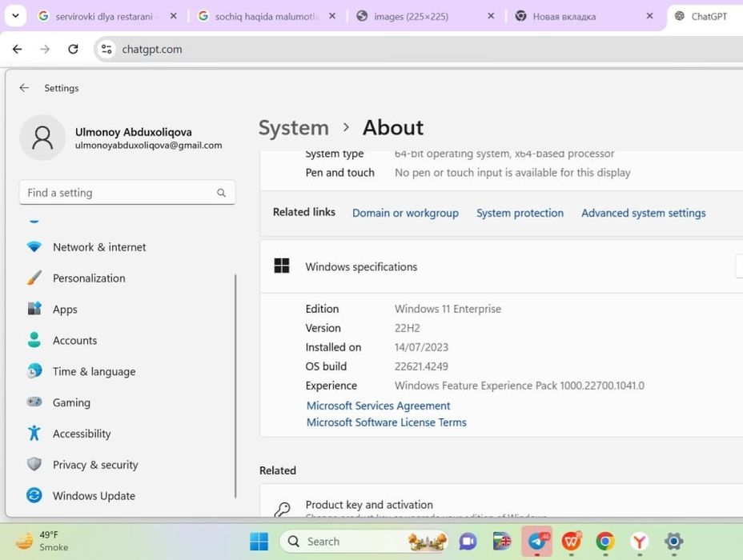
Task: Switch to the sochiq haqida malumotla tab
Action: pos(266,16)
